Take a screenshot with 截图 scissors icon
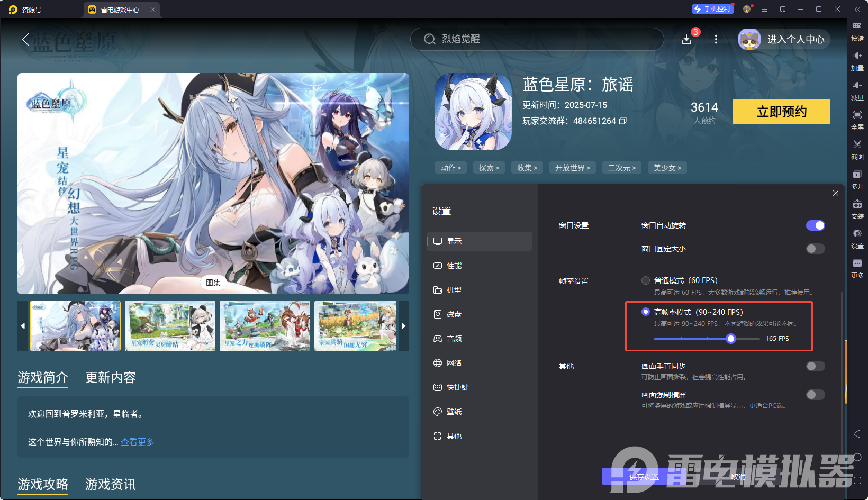868x500 pixels. coord(857,150)
